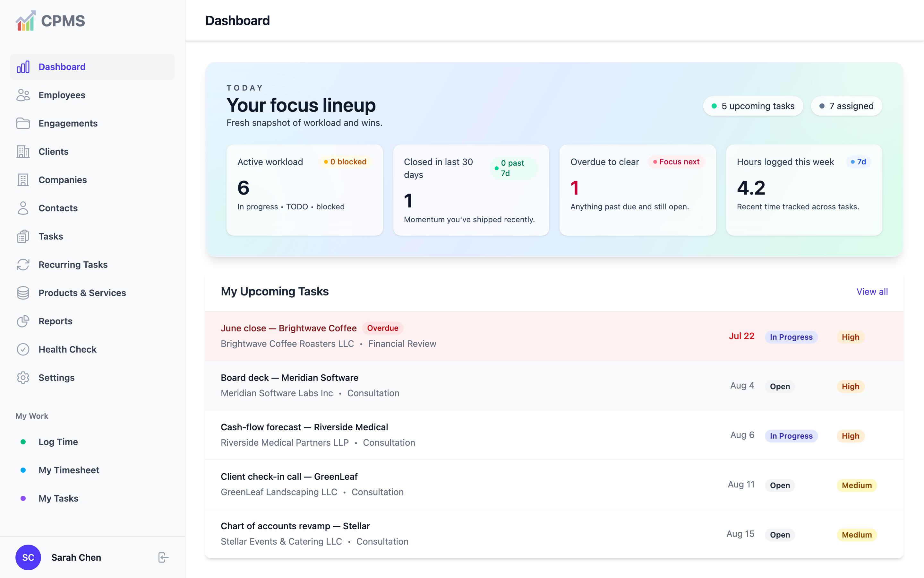This screenshot has height=578, width=924.
Task: Open My Tasks under My Work
Action: click(92, 499)
